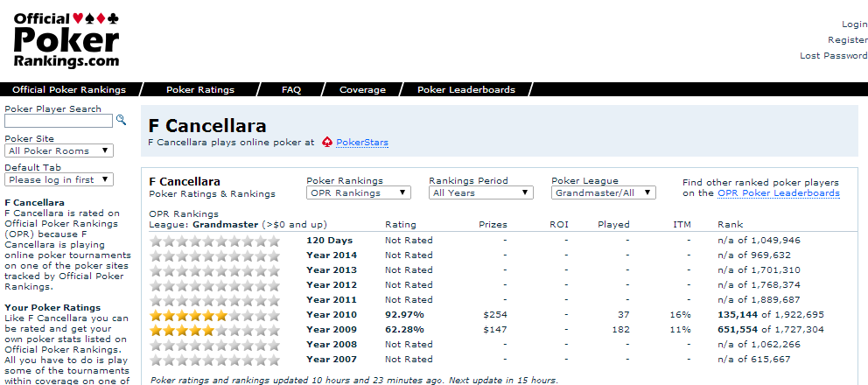Expand the Rankings Period dropdown
The height and width of the screenshot is (385, 868).
[481, 192]
